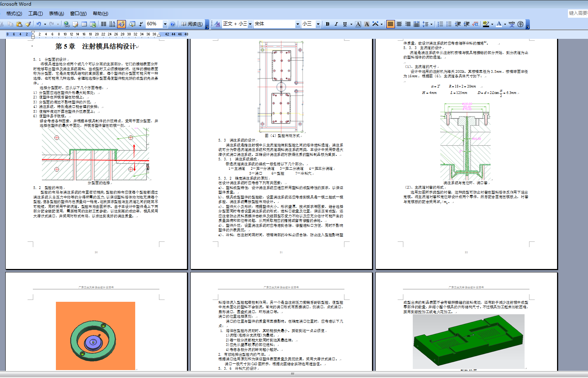Screen dimensions: 588x378
Task: Open the zoom percentage dropdown
Action: click(x=165, y=24)
